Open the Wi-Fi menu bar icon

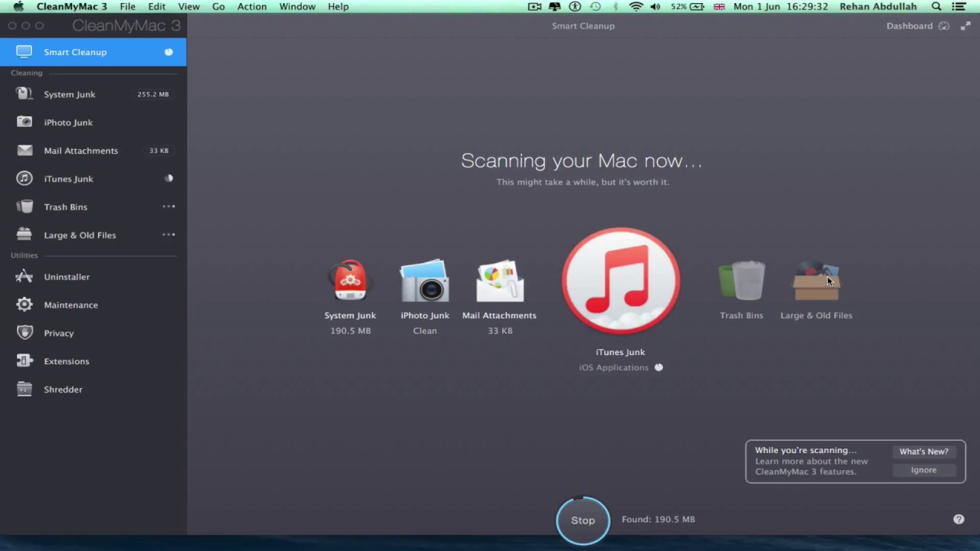click(x=635, y=6)
